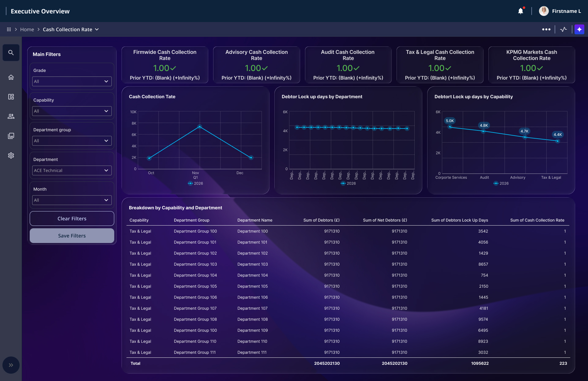
Task: Open the Grade filter dropdown
Action: tap(72, 81)
